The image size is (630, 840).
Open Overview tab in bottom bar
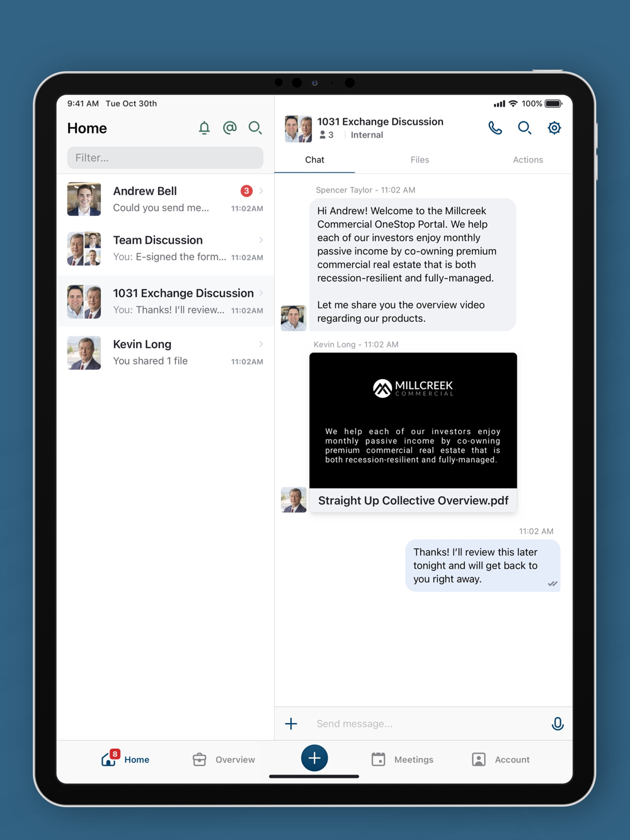224,759
